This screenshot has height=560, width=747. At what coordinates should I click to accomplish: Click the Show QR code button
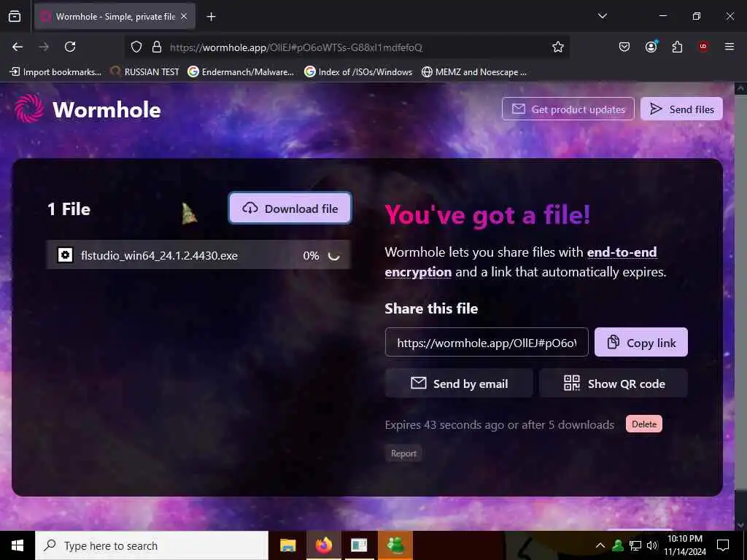pyautogui.click(x=614, y=384)
